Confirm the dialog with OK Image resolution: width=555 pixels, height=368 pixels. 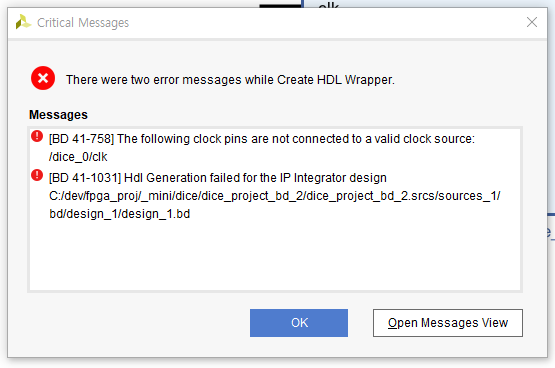click(299, 323)
